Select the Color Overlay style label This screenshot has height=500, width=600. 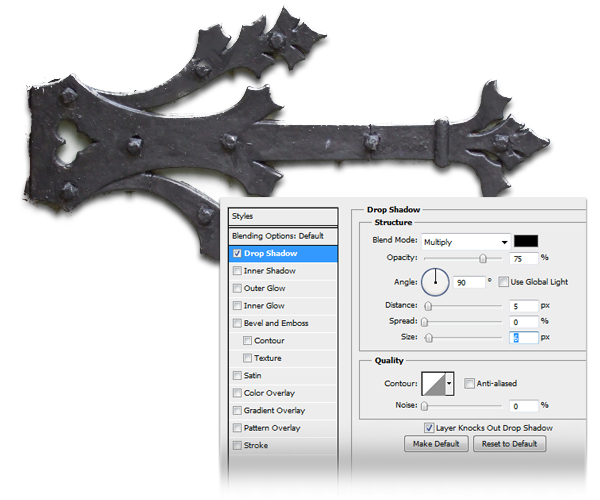pos(269,393)
